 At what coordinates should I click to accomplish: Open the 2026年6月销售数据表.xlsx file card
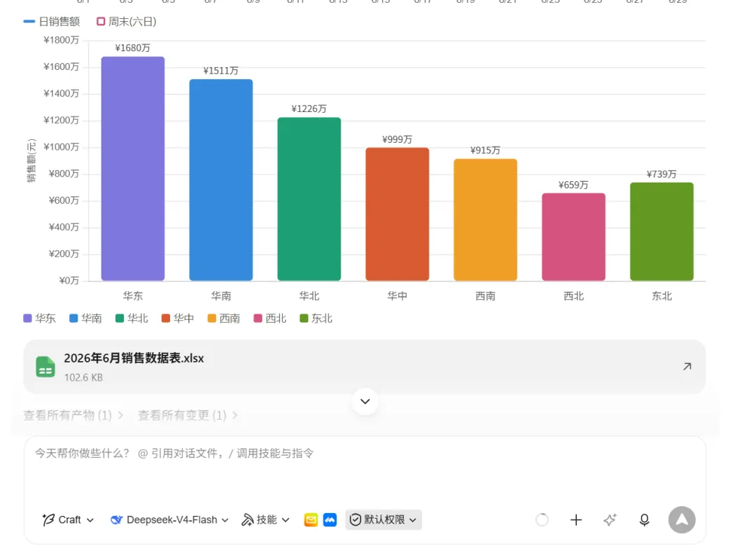pyautogui.click(x=365, y=367)
